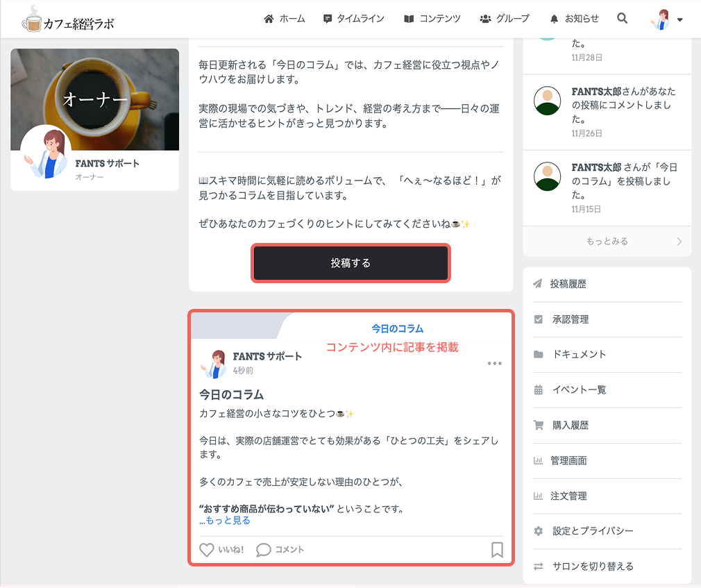Click もっとみる under notifications

point(607,242)
